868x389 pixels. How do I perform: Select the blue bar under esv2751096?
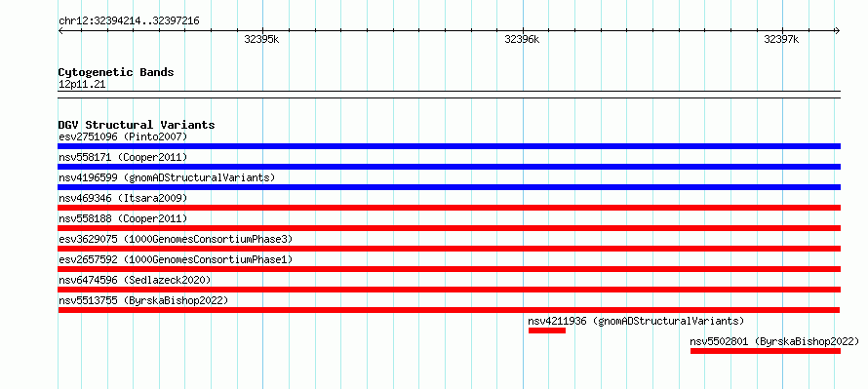pos(449,146)
